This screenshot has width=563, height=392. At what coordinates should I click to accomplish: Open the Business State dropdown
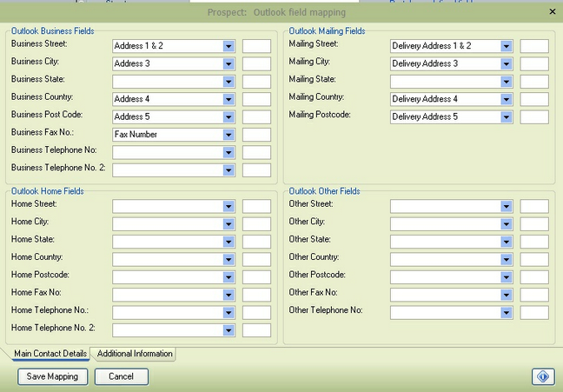pos(229,82)
